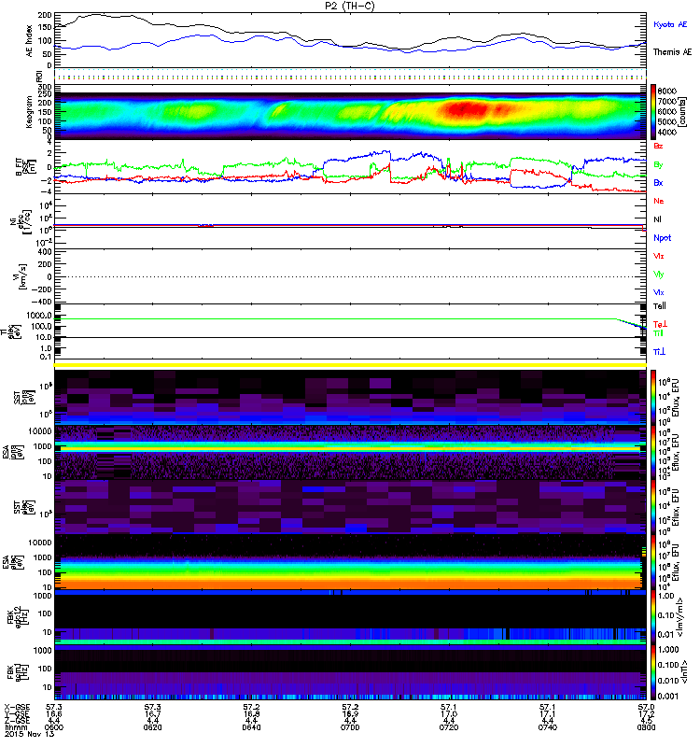Click the 4000 tick on Keogram color bar
This screenshot has width=700, height=747.
coord(667,133)
